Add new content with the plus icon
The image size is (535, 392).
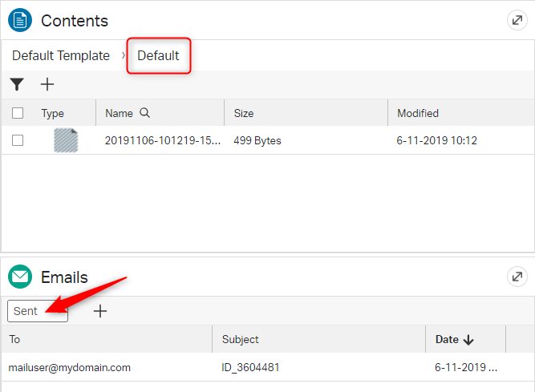(47, 84)
